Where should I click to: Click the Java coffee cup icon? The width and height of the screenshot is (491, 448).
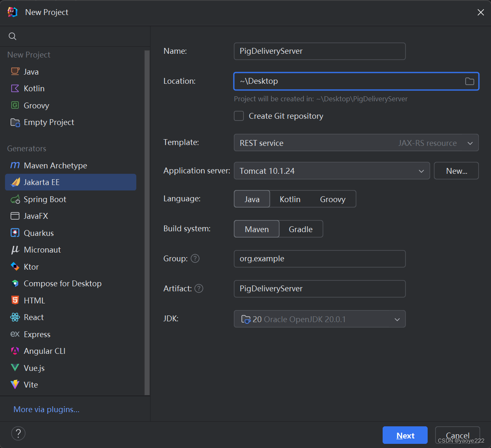(x=15, y=71)
